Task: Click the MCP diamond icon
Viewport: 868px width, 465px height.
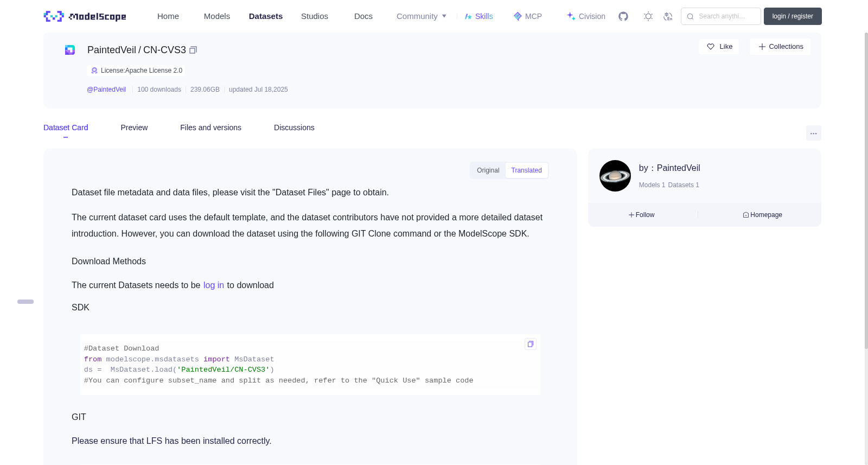Action: tap(518, 16)
